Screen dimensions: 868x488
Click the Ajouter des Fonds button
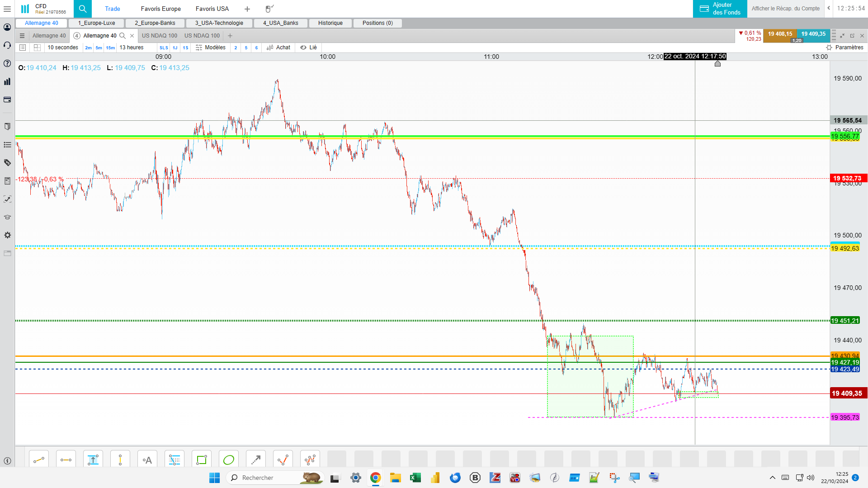click(x=720, y=9)
